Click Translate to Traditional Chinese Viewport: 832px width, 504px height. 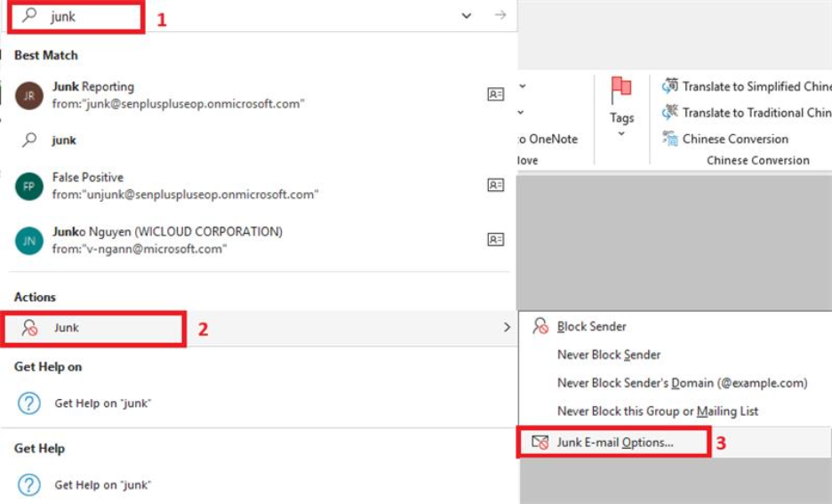tap(747, 113)
